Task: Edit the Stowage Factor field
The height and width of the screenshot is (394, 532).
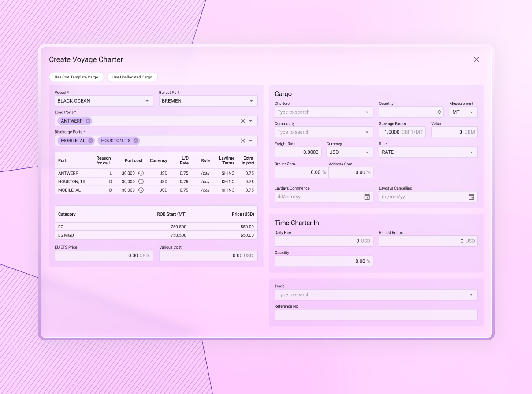Action: (402, 132)
